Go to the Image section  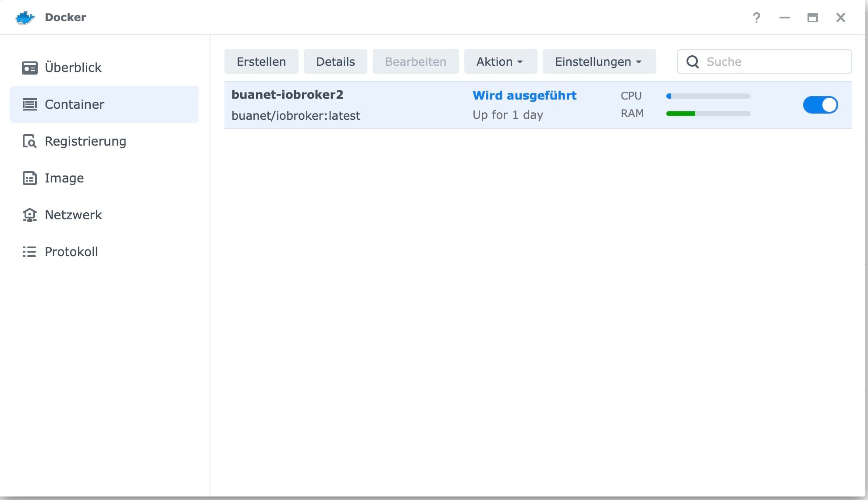click(x=64, y=178)
